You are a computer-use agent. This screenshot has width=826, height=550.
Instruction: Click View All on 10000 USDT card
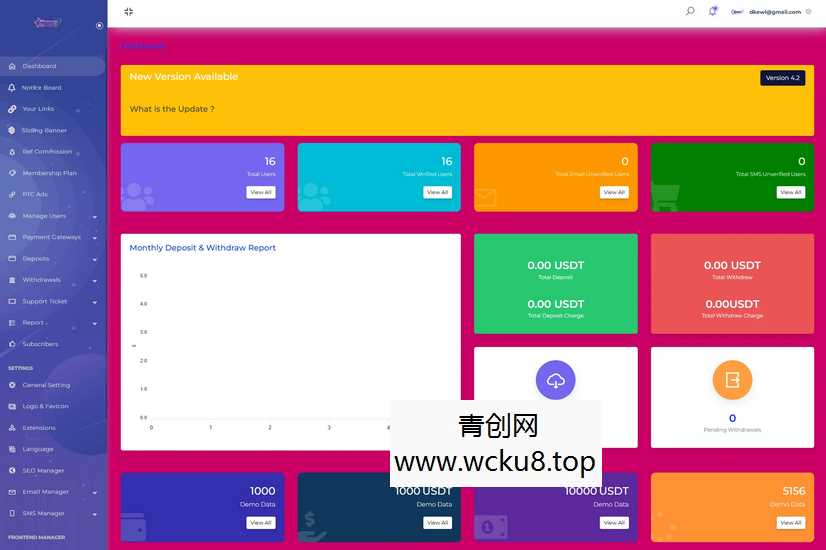click(x=614, y=523)
